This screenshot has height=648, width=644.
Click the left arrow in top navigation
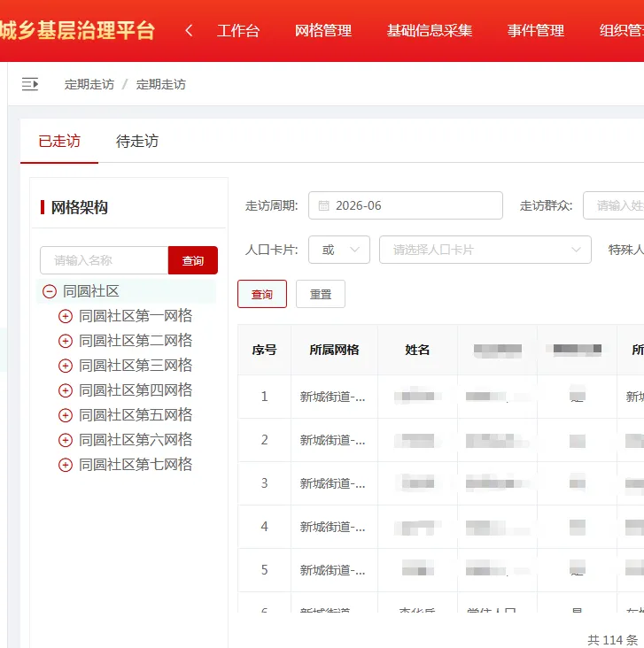(189, 30)
